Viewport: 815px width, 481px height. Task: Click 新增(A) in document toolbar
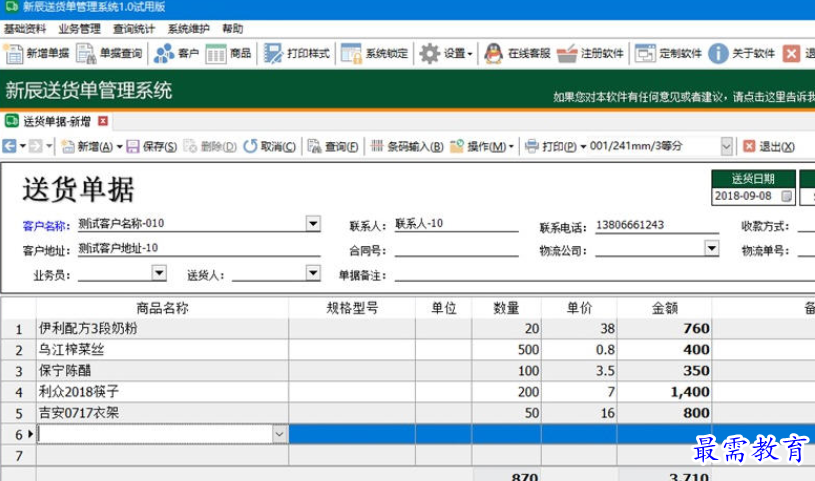click(x=87, y=147)
